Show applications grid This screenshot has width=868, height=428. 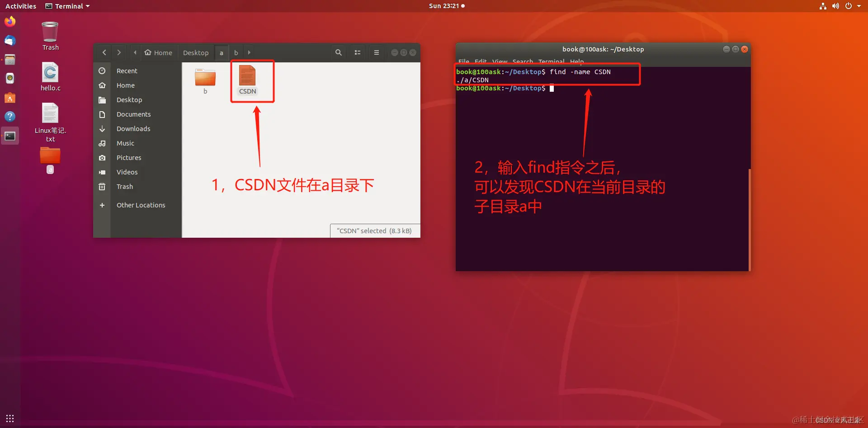click(x=10, y=419)
